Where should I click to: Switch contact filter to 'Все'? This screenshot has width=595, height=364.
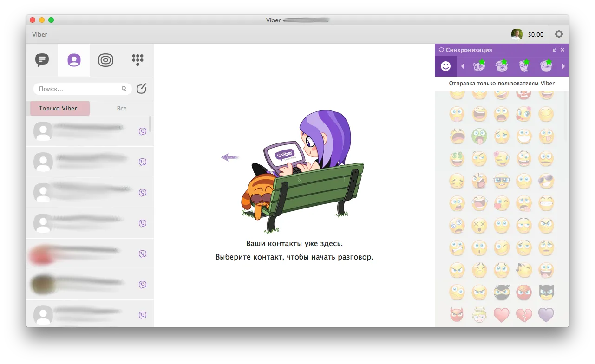[x=122, y=109]
